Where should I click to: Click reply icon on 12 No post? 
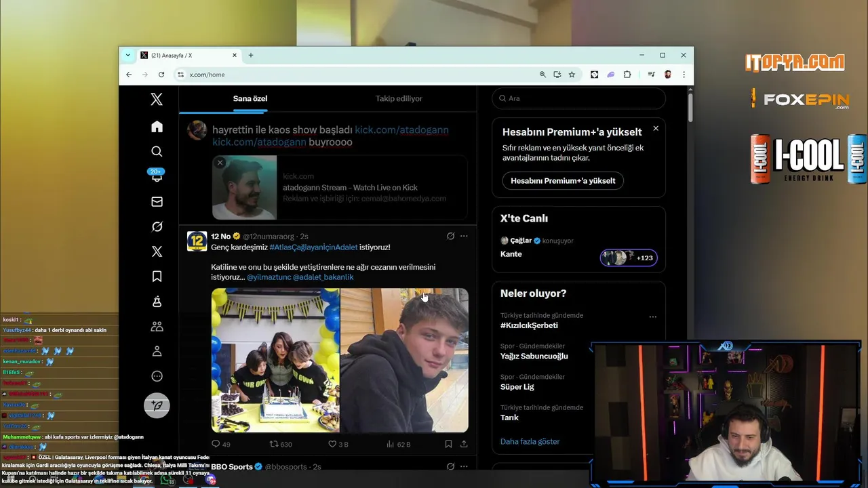[x=216, y=444]
